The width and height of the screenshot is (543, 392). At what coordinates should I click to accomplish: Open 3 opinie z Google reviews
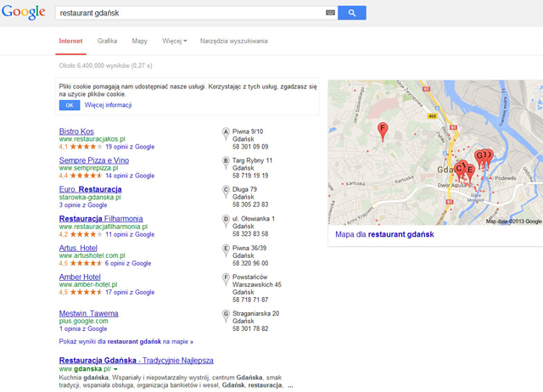coord(83,205)
